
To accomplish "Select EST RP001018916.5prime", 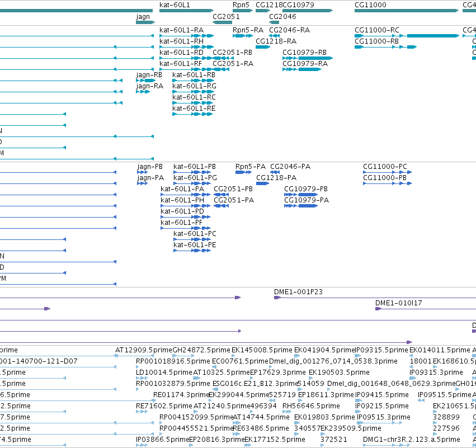I will tap(173, 361).
